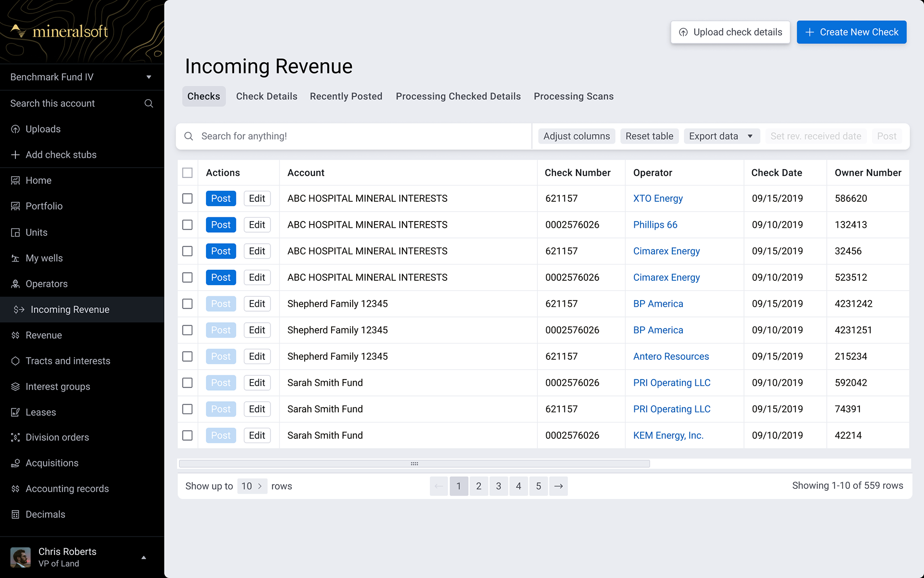Go to Home in the sidebar
The image size is (924, 578).
pyautogui.click(x=38, y=180)
